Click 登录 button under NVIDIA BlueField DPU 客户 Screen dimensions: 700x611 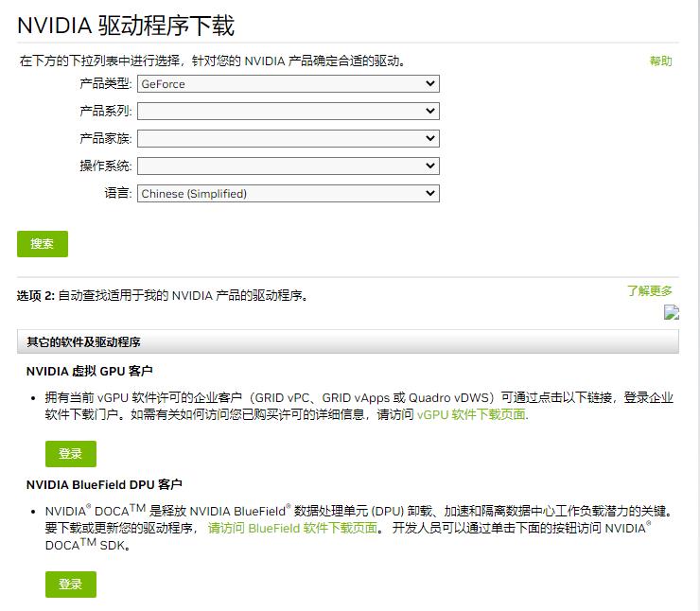71,585
